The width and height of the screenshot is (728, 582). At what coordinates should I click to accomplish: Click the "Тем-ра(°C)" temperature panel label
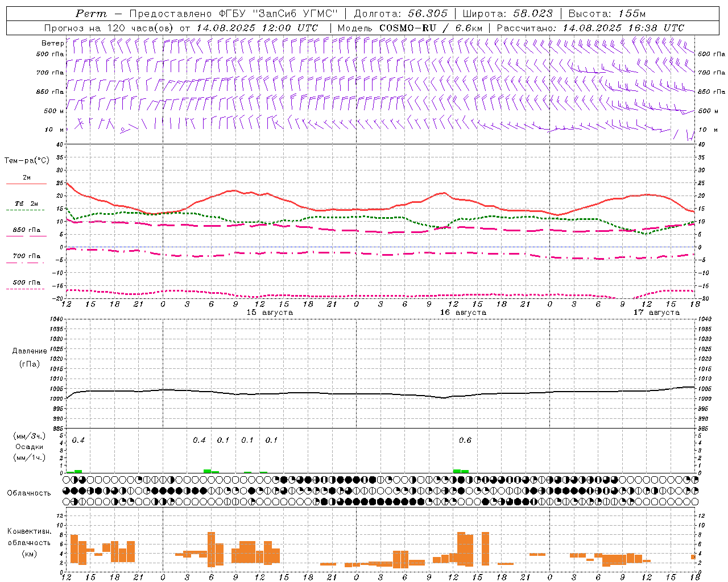(x=27, y=161)
